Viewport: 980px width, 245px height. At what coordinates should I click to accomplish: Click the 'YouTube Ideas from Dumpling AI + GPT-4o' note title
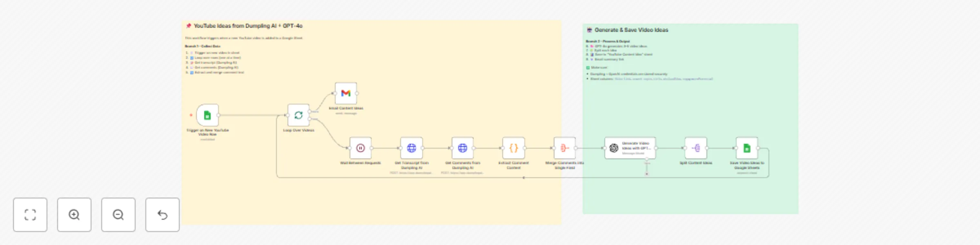click(x=248, y=26)
